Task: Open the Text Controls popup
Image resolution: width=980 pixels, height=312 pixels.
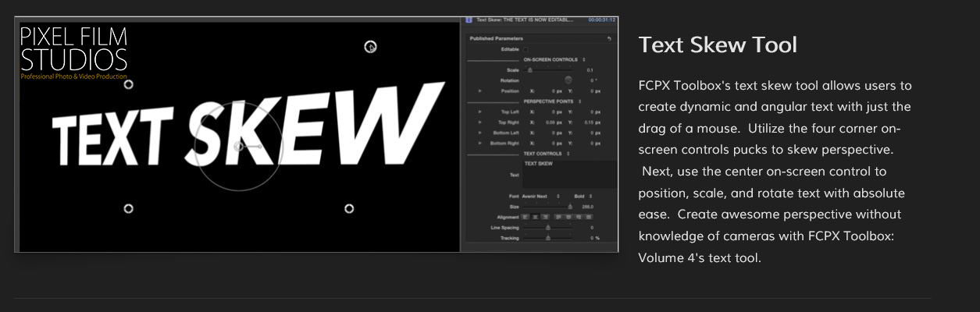Action: [547, 154]
